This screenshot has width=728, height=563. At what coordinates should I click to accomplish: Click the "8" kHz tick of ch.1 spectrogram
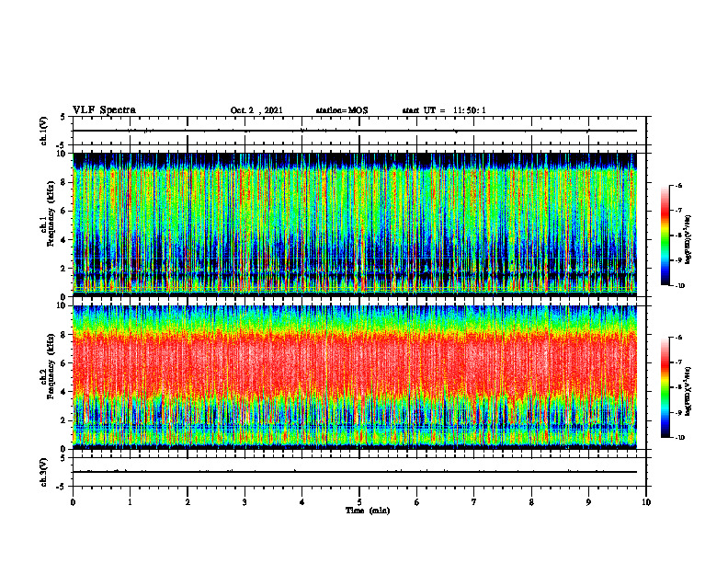(x=63, y=182)
